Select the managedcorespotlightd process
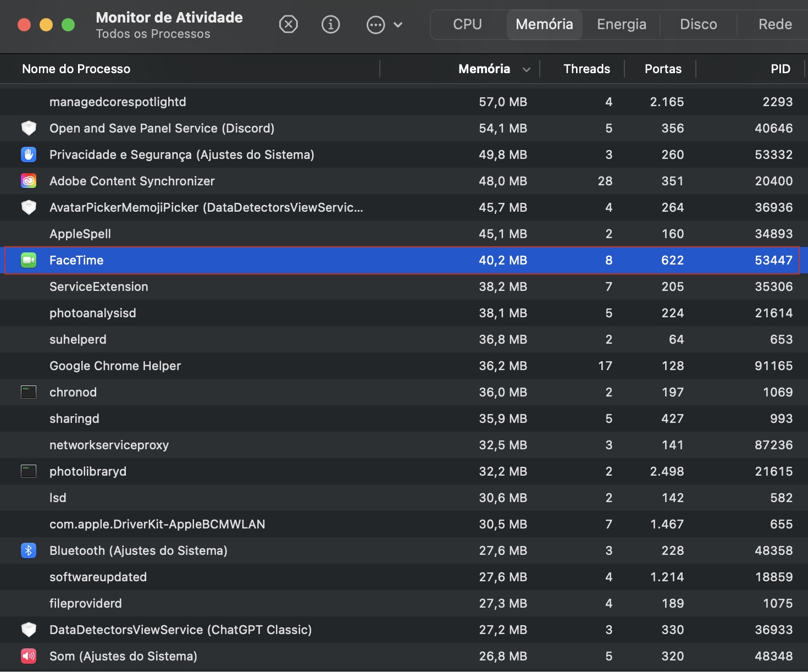808x672 pixels. coord(118,102)
